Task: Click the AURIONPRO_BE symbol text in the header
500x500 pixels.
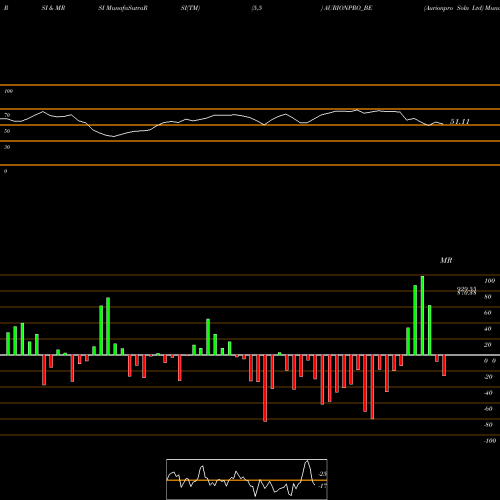Action: coord(348,8)
